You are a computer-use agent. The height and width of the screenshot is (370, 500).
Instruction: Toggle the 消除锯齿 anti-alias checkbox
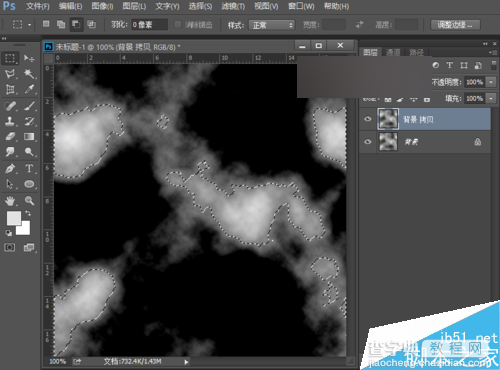pyautogui.click(x=178, y=25)
